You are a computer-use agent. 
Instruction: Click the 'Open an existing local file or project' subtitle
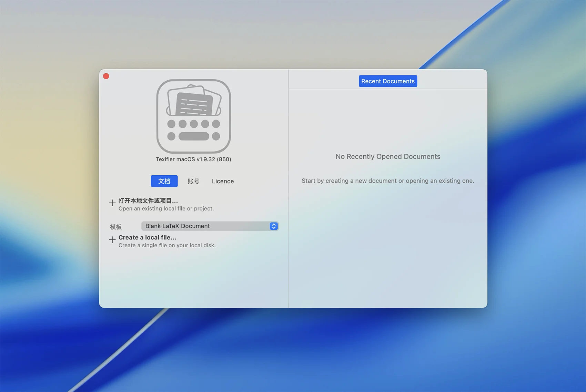tap(166, 209)
